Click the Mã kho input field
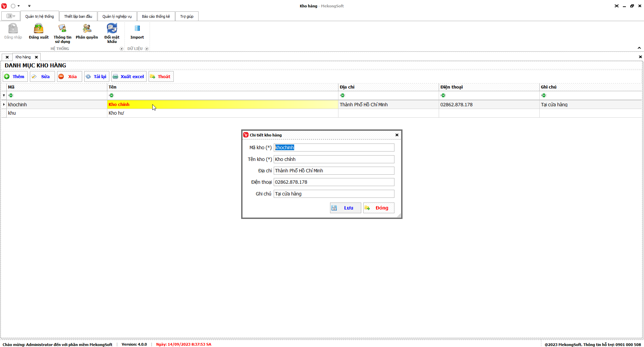This screenshot has height=347, width=644. click(x=334, y=148)
